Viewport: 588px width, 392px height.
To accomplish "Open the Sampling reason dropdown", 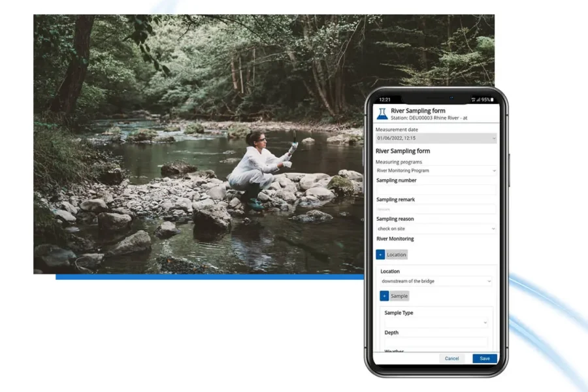I will [x=436, y=229].
